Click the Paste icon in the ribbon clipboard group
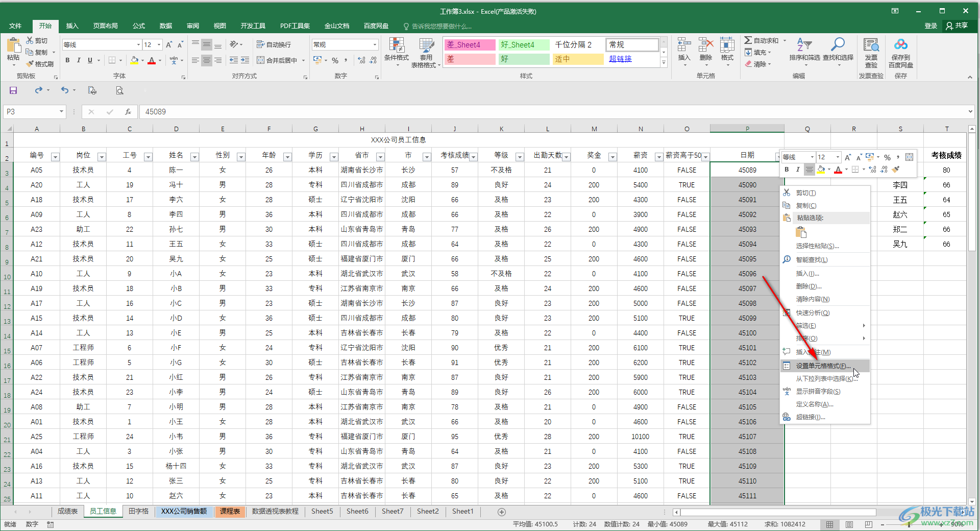This screenshot has height=531, width=980. click(13, 46)
